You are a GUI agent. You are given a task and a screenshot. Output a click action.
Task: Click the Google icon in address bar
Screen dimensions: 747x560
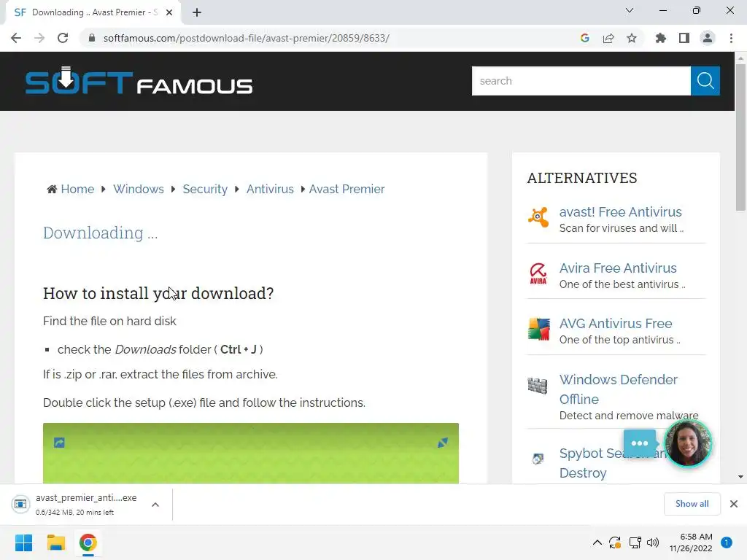pyautogui.click(x=585, y=38)
